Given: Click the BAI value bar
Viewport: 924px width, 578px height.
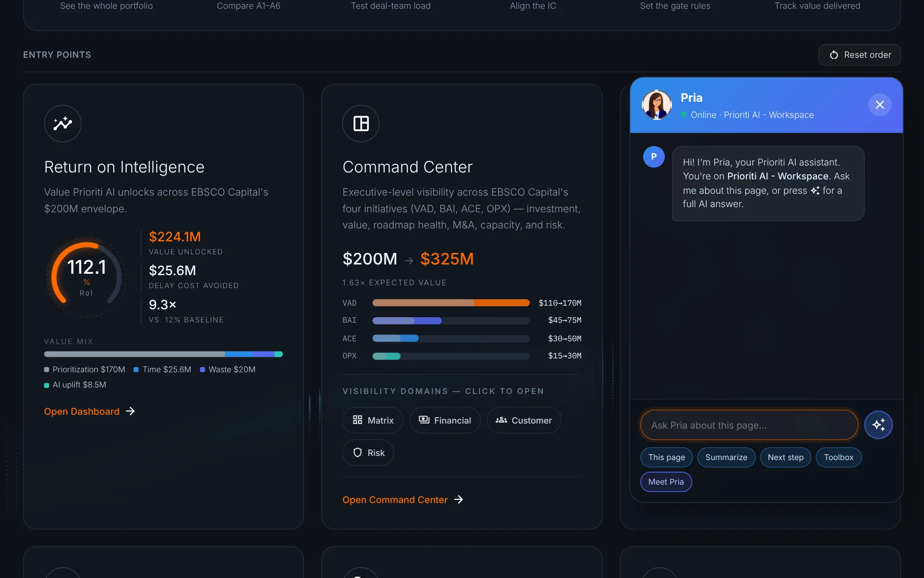Looking at the screenshot, I should click(x=451, y=320).
